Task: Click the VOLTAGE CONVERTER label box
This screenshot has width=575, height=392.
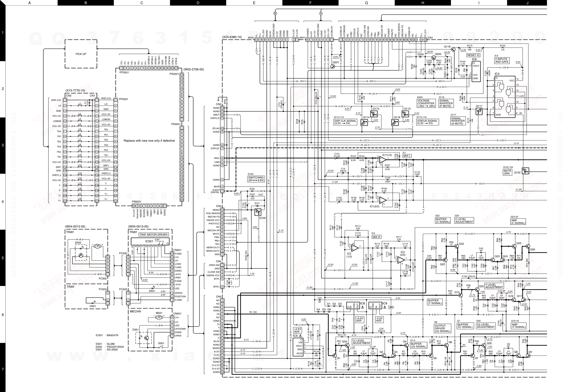Action: pos(426,104)
